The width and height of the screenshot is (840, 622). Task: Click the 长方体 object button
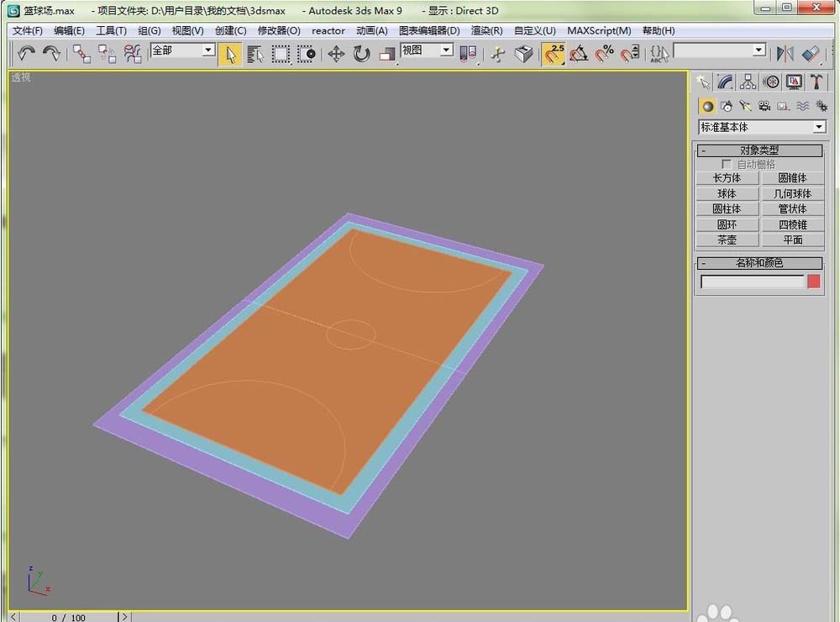click(727, 178)
